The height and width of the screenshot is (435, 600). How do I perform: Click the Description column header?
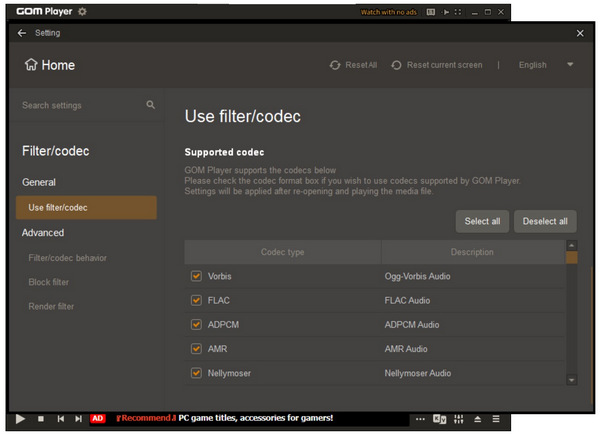pos(472,252)
